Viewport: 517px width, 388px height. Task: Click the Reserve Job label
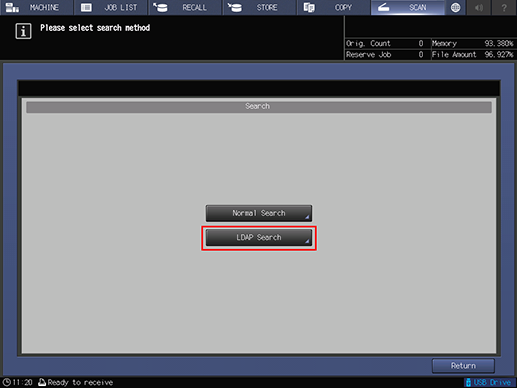(x=368, y=55)
